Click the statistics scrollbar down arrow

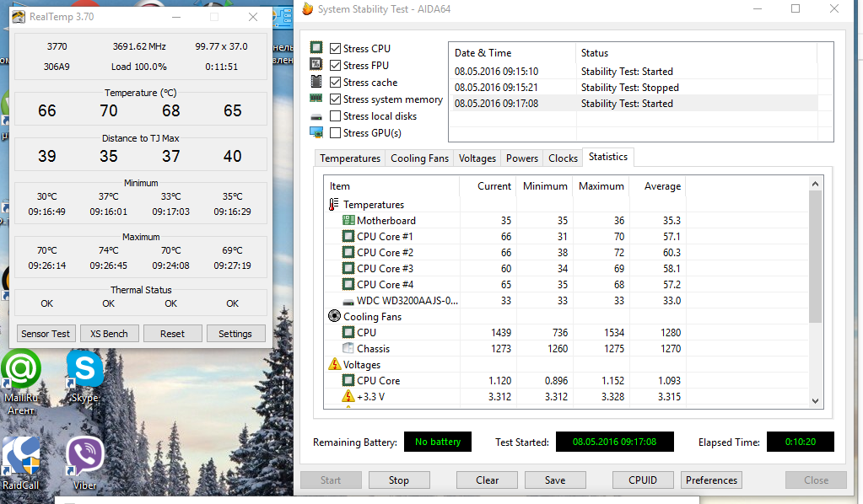point(815,400)
